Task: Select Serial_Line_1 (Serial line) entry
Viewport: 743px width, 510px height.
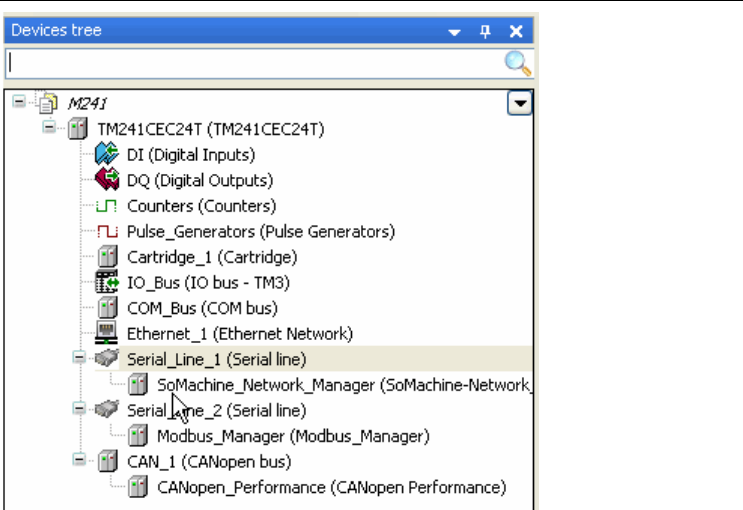Action: [x=217, y=359]
